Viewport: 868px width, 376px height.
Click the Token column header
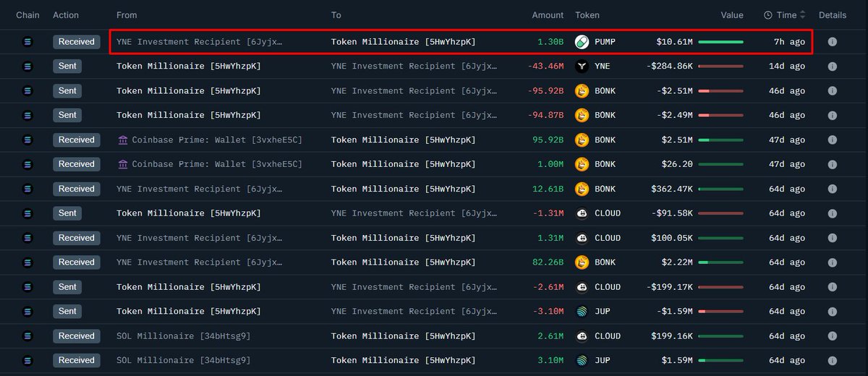(x=587, y=15)
